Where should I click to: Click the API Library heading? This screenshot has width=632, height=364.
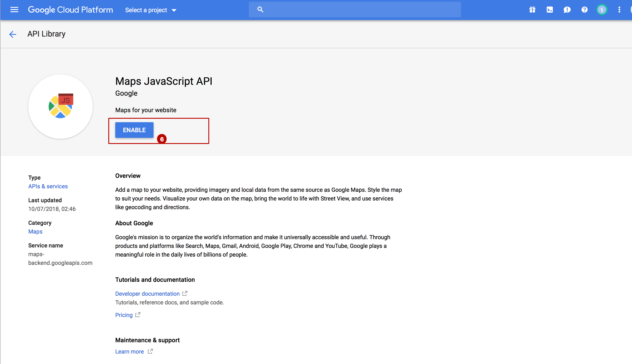coord(46,34)
